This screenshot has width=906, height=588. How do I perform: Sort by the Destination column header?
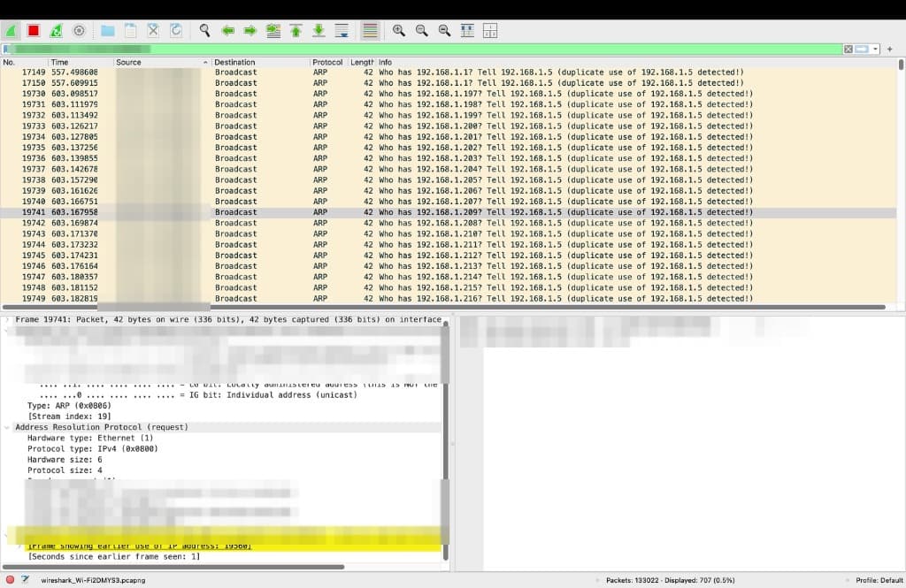click(261, 63)
